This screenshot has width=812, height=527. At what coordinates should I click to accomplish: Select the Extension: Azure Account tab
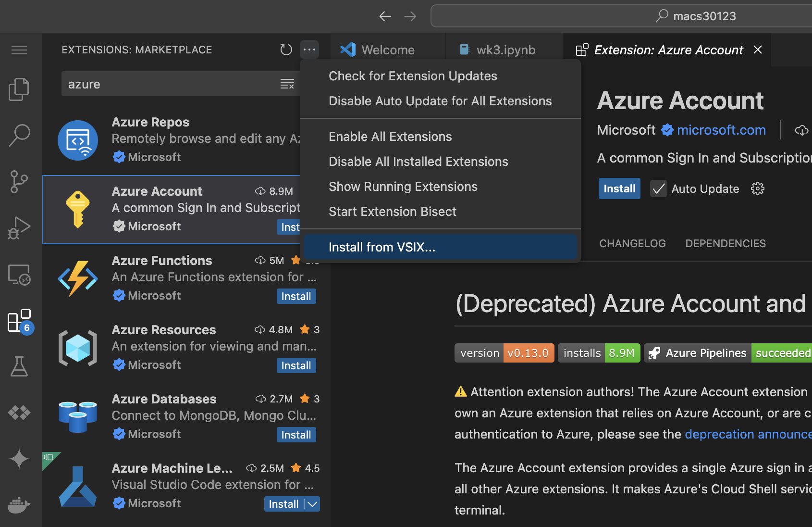tap(668, 50)
